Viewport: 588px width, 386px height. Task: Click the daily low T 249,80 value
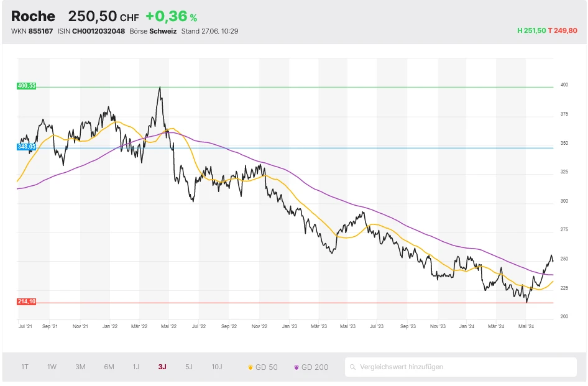563,30
